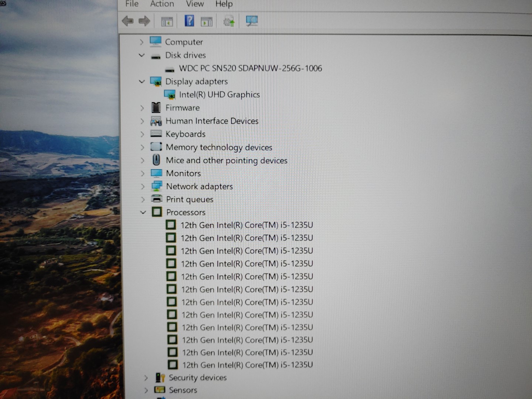Image resolution: width=532 pixels, height=399 pixels.
Task: Expand the Keyboards category
Action: (x=142, y=134)
